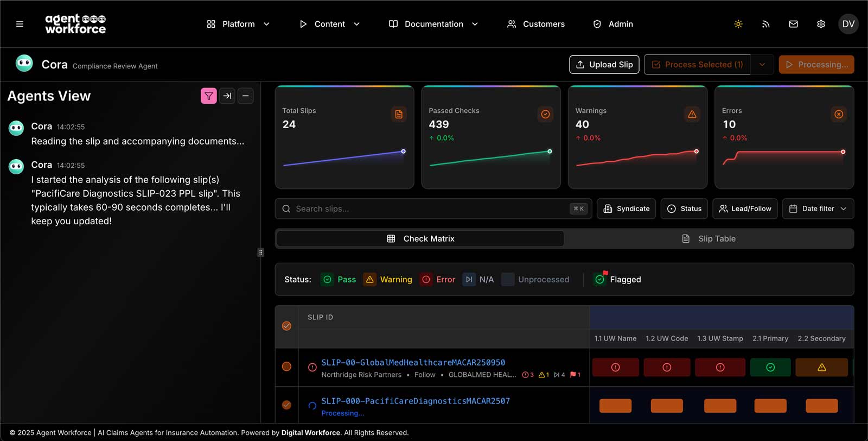This screenshot has width=868, height=441.
Task: Click the red flag count in GlobalMed row
Action: [576, 375]
